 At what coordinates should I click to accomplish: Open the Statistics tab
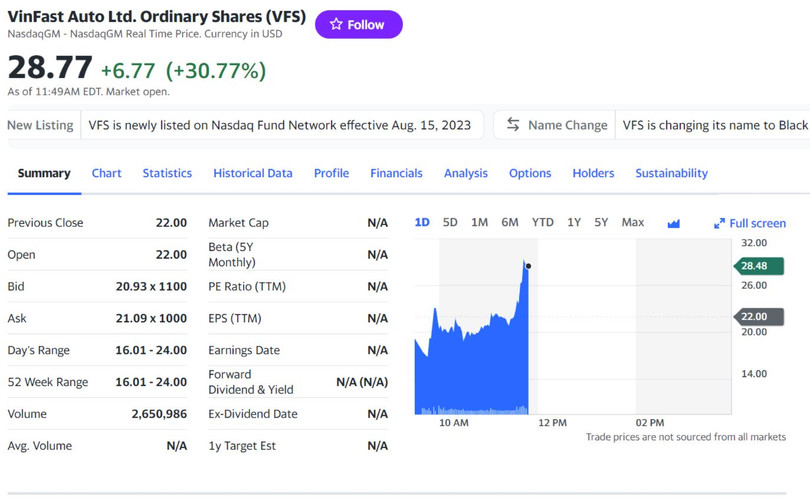(x=167, y=173)
